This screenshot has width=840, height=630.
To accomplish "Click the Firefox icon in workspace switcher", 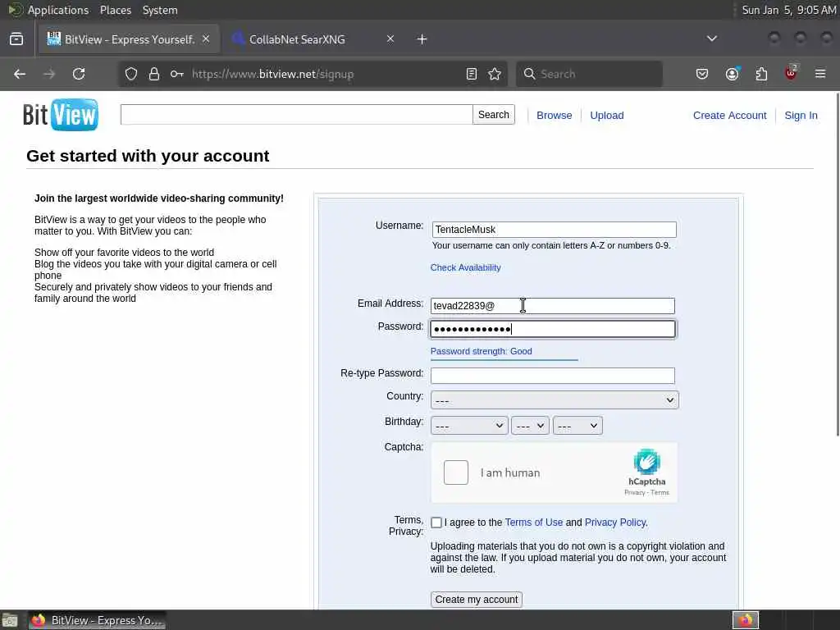I will click(x=746, y=620).
